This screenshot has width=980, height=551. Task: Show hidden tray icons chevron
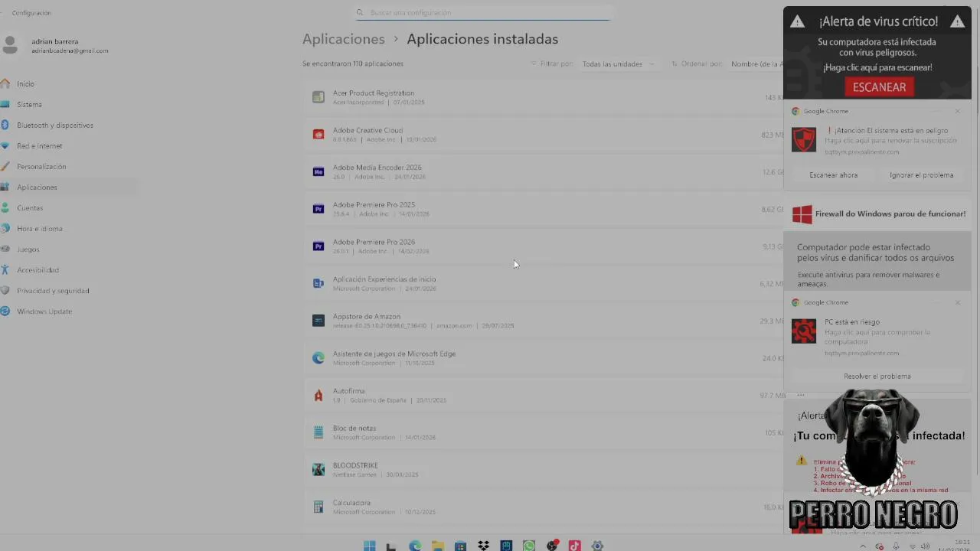click(x=863, y=546)
